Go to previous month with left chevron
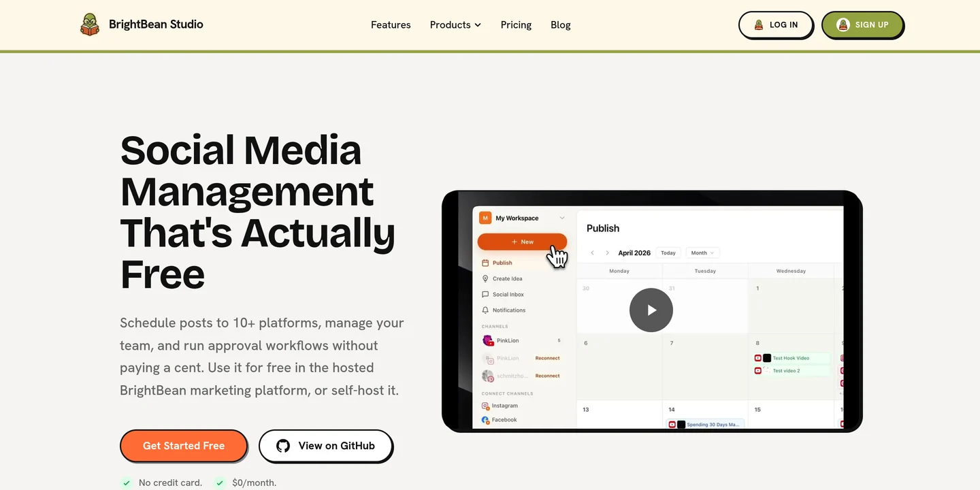 [592, 252]
